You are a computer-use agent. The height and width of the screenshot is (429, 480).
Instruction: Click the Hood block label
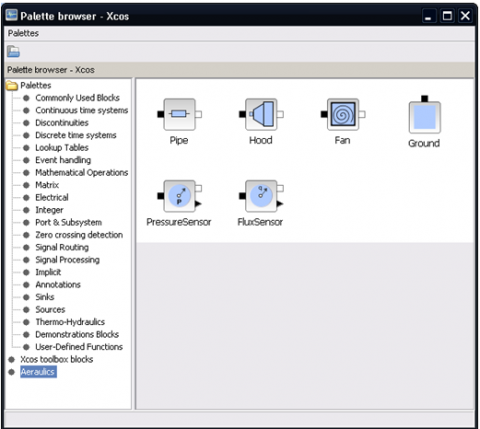(261, 140)
